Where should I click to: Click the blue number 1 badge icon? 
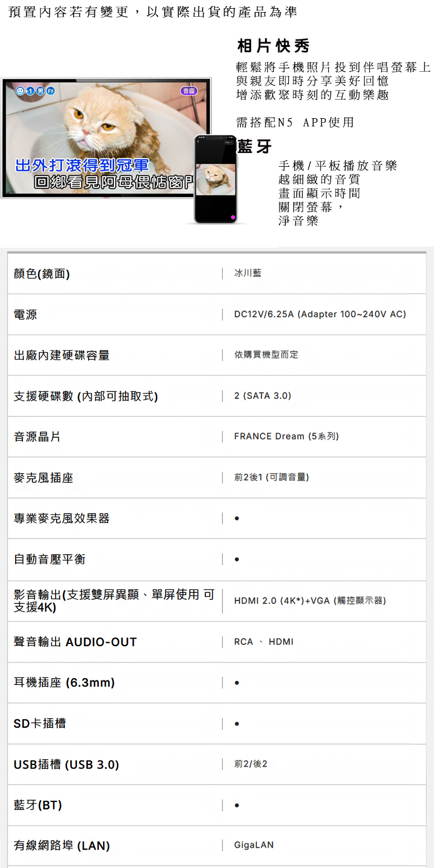click(x=29, y=91)
